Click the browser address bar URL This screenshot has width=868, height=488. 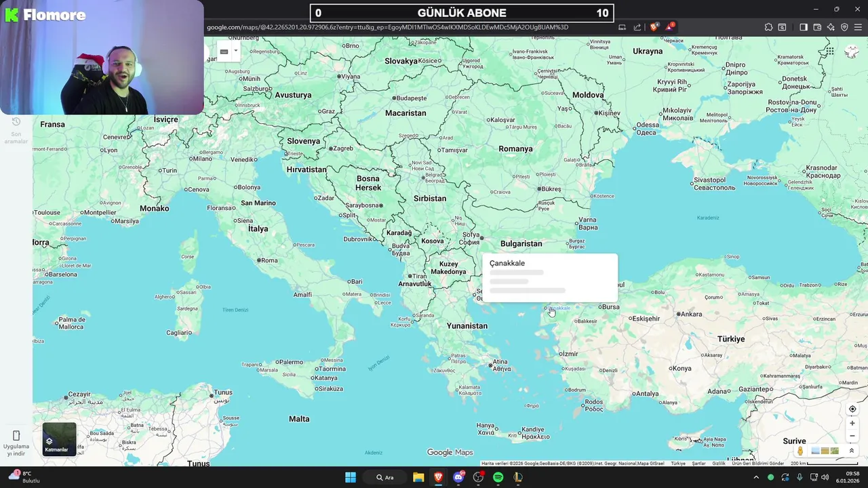point(387,27)
